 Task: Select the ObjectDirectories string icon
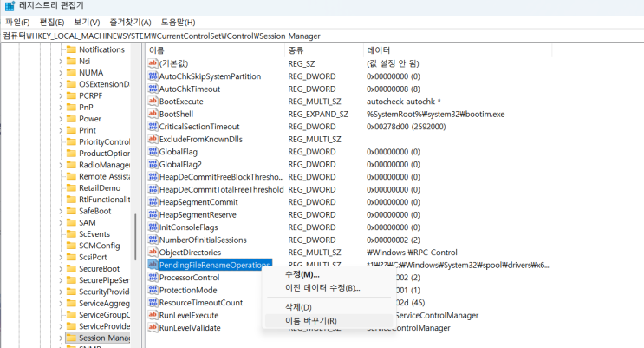[x=153, y=253]
